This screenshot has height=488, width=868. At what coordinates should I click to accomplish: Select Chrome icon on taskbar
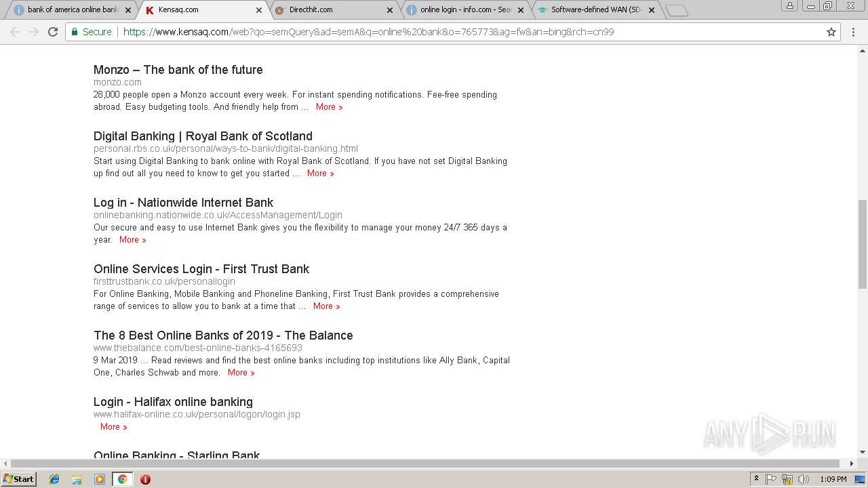122,479
